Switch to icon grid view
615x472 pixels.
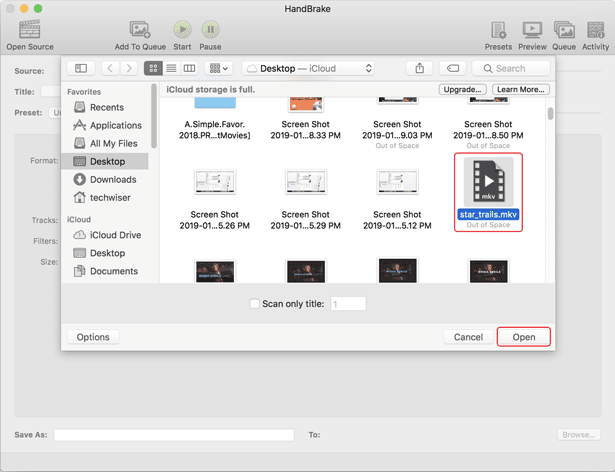click(x=153, y=68)
